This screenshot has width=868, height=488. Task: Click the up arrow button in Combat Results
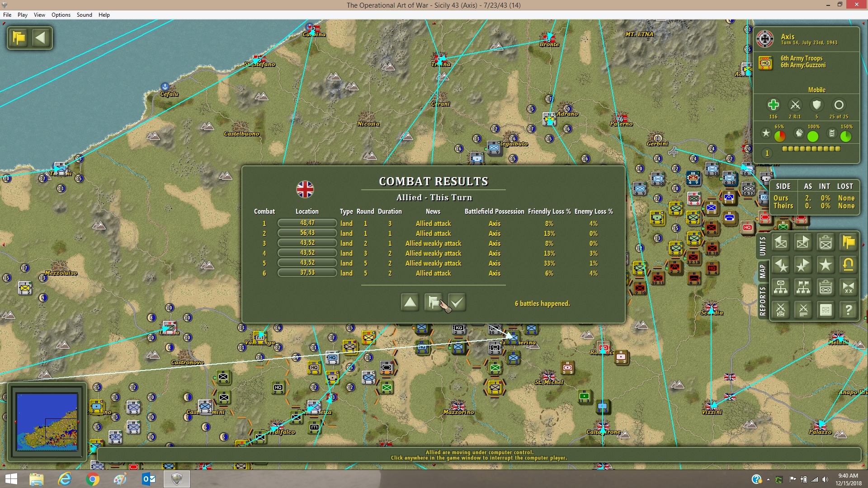coord(410,302)
